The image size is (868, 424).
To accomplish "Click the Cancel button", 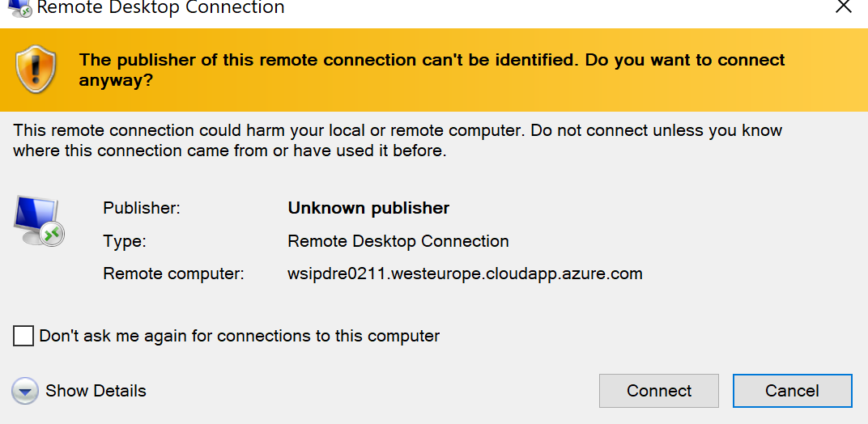I will click(x=792, y=391).
